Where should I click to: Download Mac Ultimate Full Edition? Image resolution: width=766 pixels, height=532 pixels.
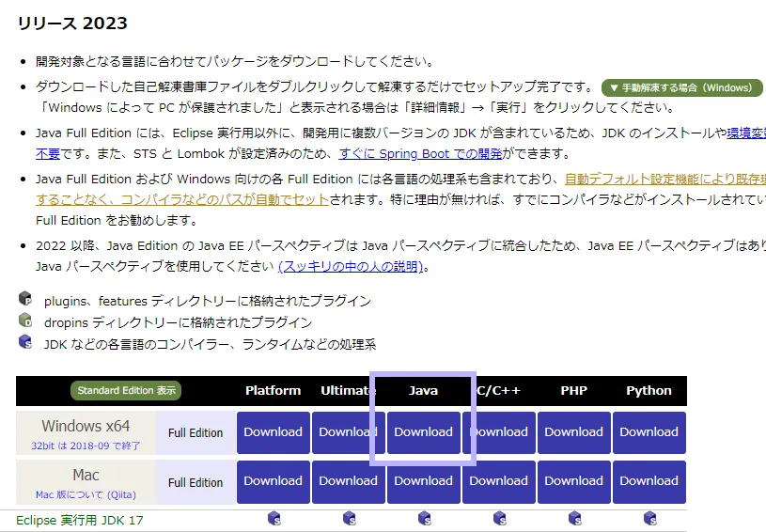(x=349, y=481)
